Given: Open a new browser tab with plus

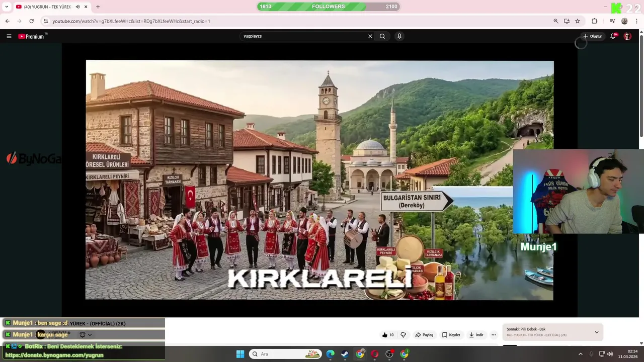Looking at the screenshot, I should click(x=98, y=7).
